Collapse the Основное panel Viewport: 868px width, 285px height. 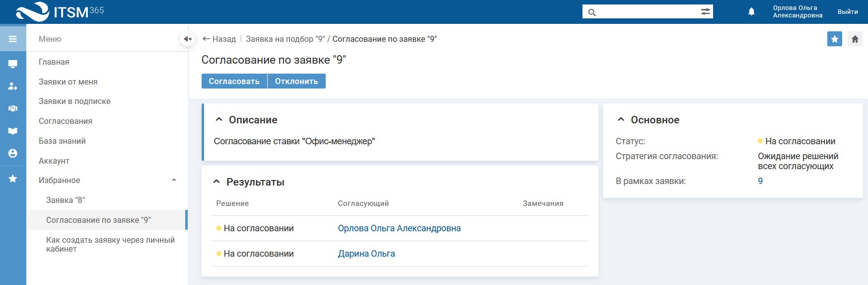coord(621,120)
